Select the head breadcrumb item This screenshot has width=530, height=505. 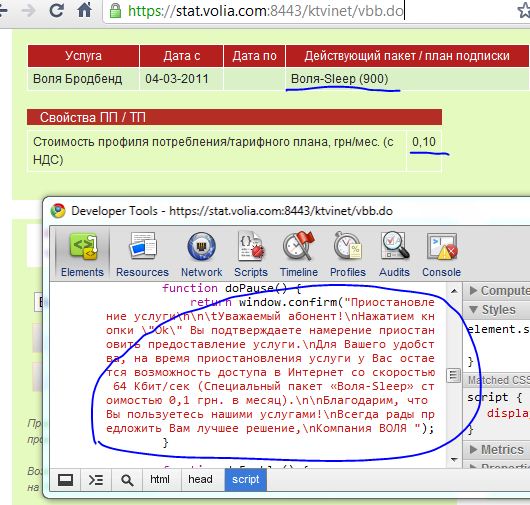(200, 480)
